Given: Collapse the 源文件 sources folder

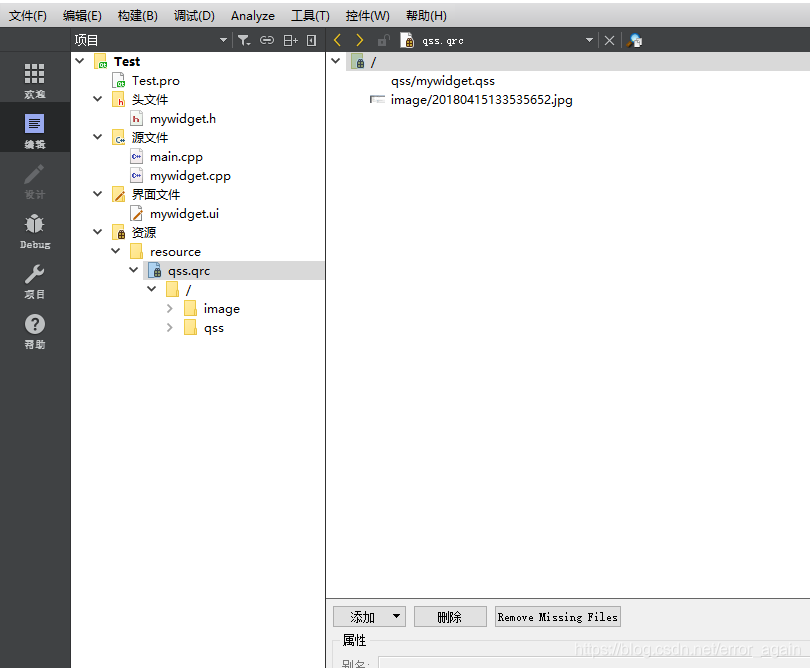Looking at the screenshot, I should [x=97, y=137].
